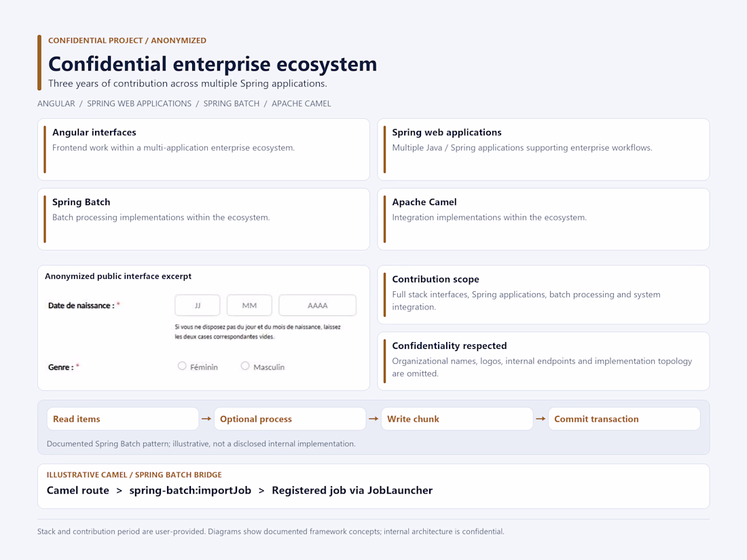Click the 'Full stack interfaces' description text
The width and height of the screenshot is (747, 560).
[526, 301]
